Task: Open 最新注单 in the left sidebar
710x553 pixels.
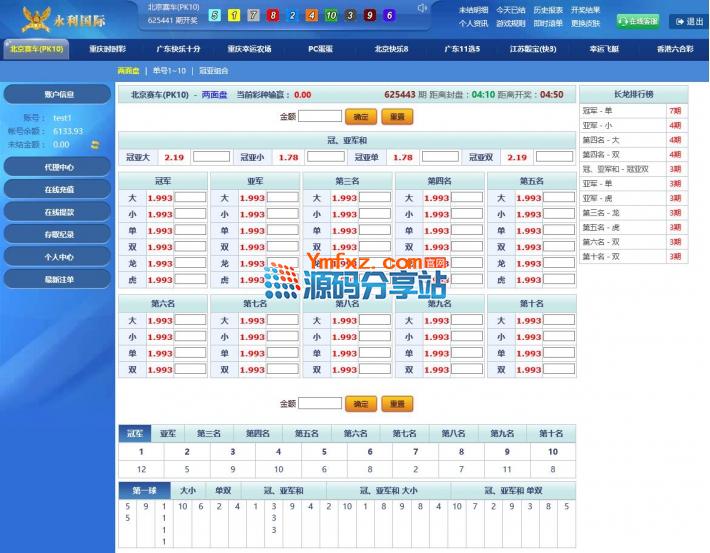Action: [59, 279]
